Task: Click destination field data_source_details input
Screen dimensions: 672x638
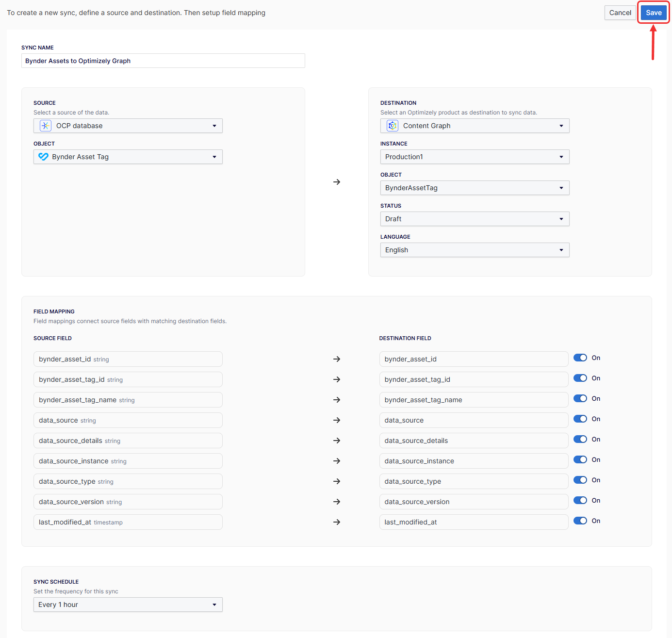Action: (x=474, y=441)
